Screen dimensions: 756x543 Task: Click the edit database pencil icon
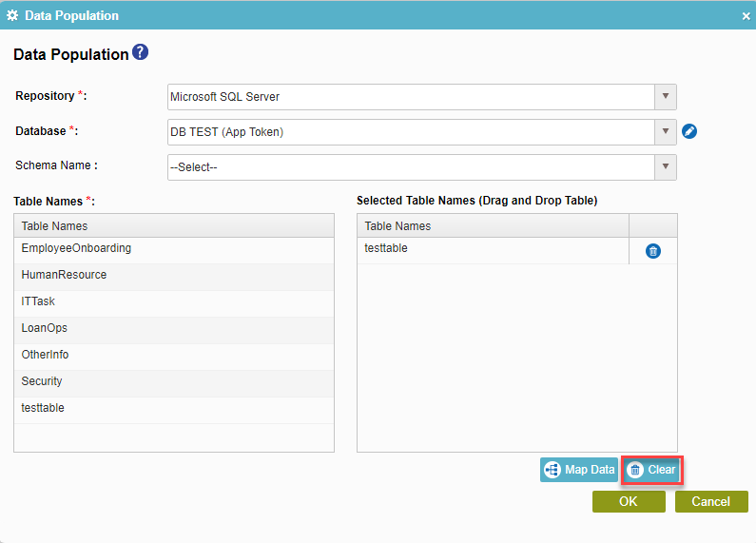690,132
